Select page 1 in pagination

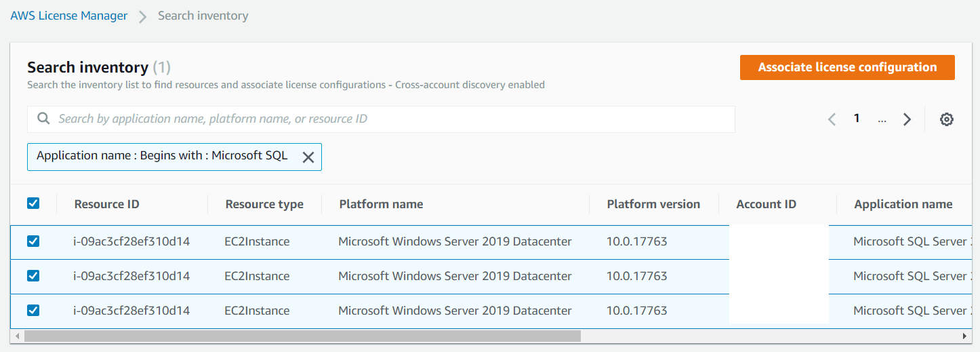tap(857, 119)
